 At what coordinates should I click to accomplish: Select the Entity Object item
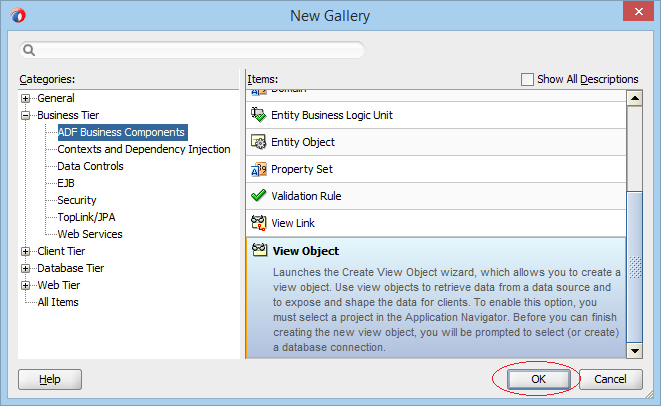[x=436, y=142]
